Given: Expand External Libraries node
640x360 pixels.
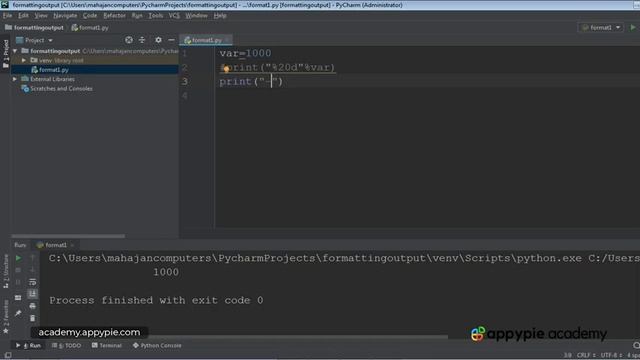Looking at the screenshot, I should coord(15,79).
